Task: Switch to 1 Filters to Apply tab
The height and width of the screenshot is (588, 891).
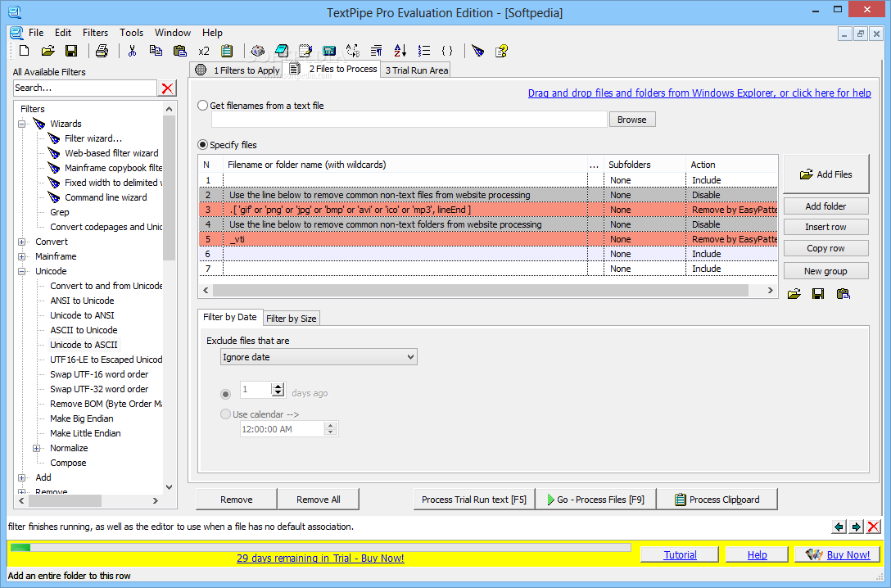Action: coord(237,70)
